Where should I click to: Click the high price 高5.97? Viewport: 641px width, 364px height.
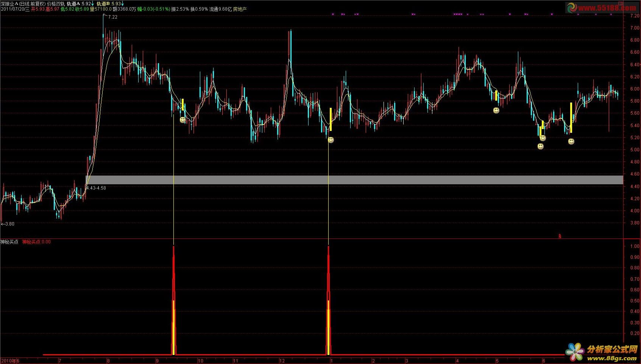coord(52,9)
